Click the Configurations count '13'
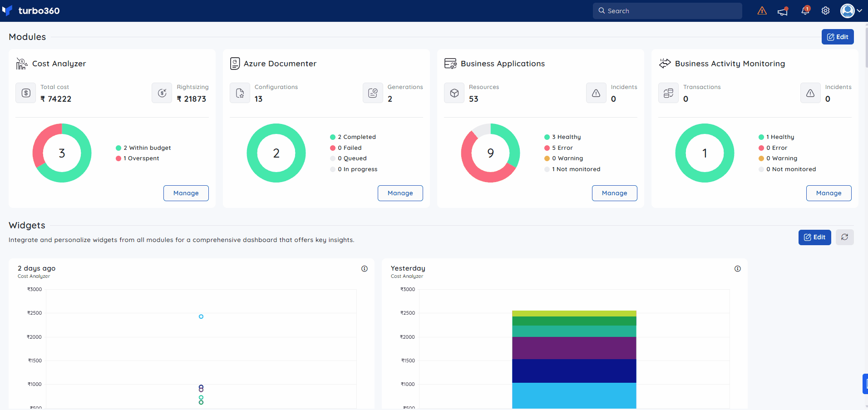Viewport: 868px width, 410px height. coord(258,99)
